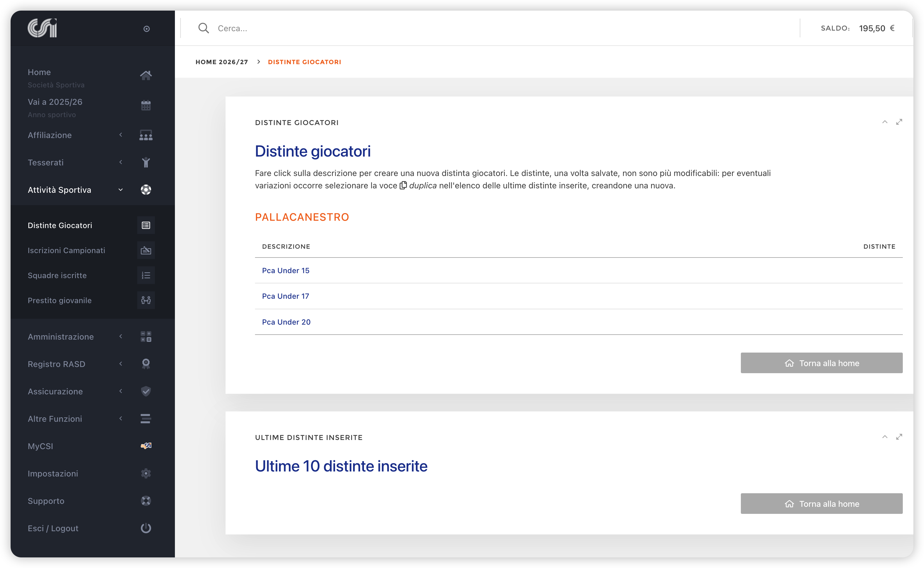Toggle the sidebar pin circle icon
Screen dimensions: 924x568
147,29
